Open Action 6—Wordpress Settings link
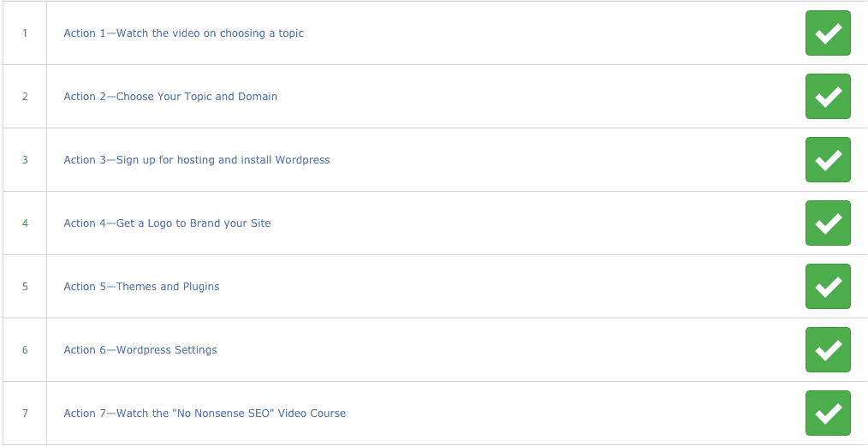The width and height of the screenshot is (868, 446). point(140,350)
